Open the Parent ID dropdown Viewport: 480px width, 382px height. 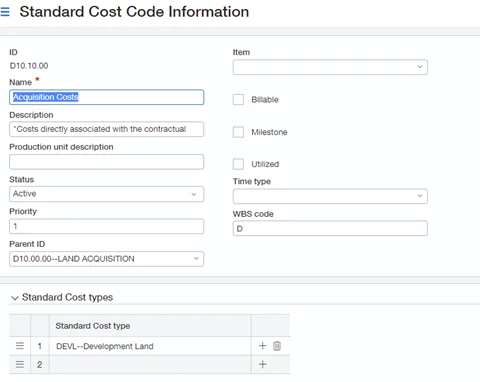tap(106, 259)
